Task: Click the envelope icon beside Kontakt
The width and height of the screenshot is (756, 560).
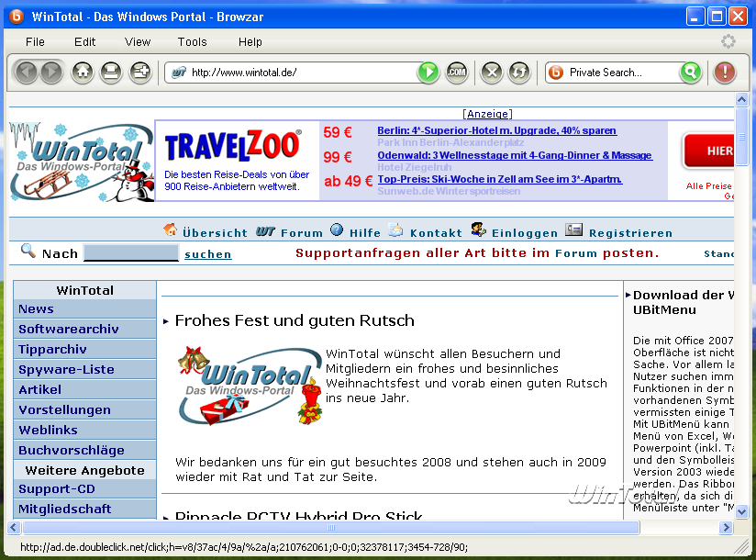Action: click(x=395, y=230)
